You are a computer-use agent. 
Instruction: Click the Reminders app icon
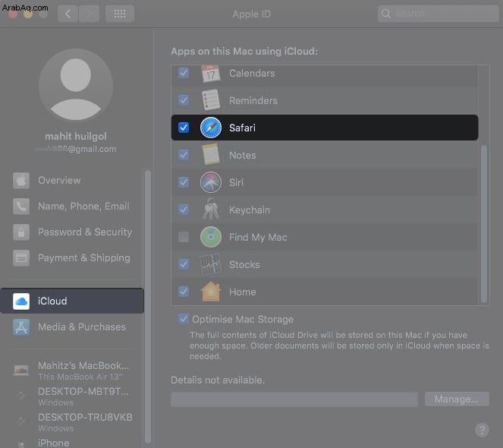pyautogui.click(x=210, y=100)
